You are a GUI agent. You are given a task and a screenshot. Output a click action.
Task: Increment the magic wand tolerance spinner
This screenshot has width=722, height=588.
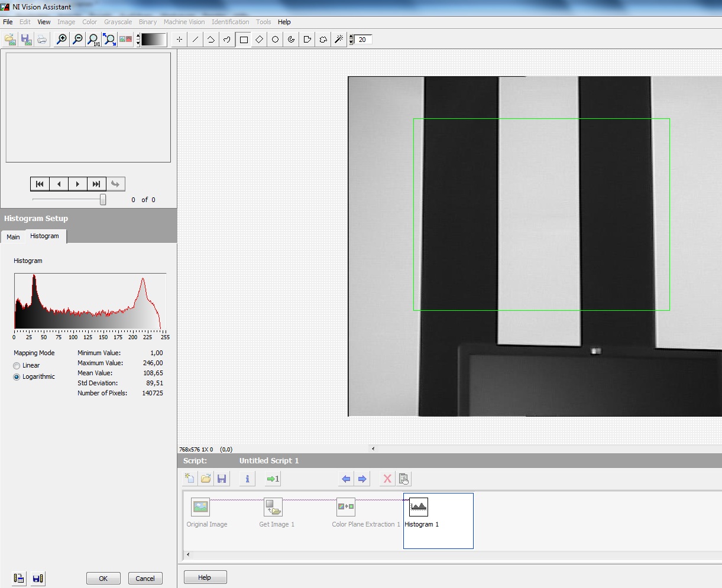click(x=351, y=37)
